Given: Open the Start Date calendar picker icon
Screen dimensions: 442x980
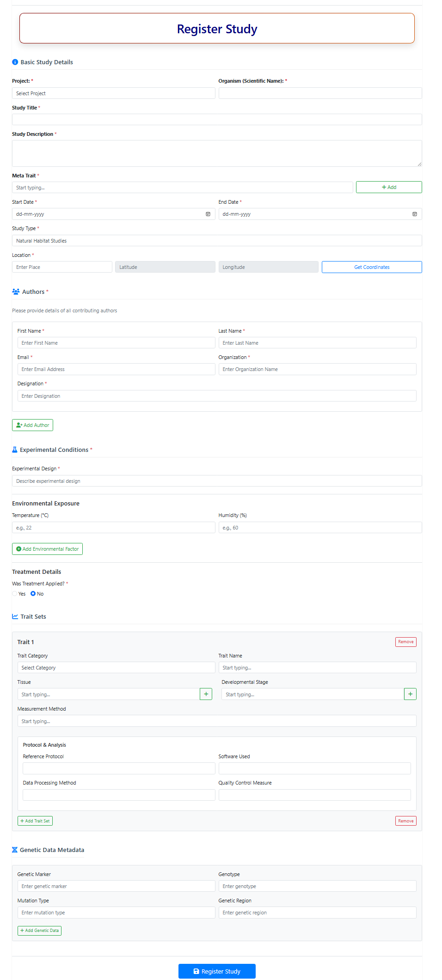Looking at the screenshot, I should 208,214.
